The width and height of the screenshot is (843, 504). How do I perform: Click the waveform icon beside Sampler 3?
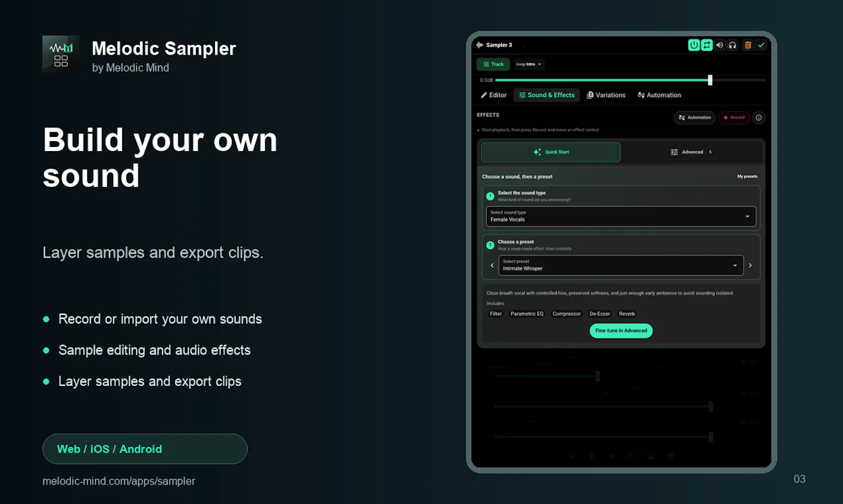479,45
